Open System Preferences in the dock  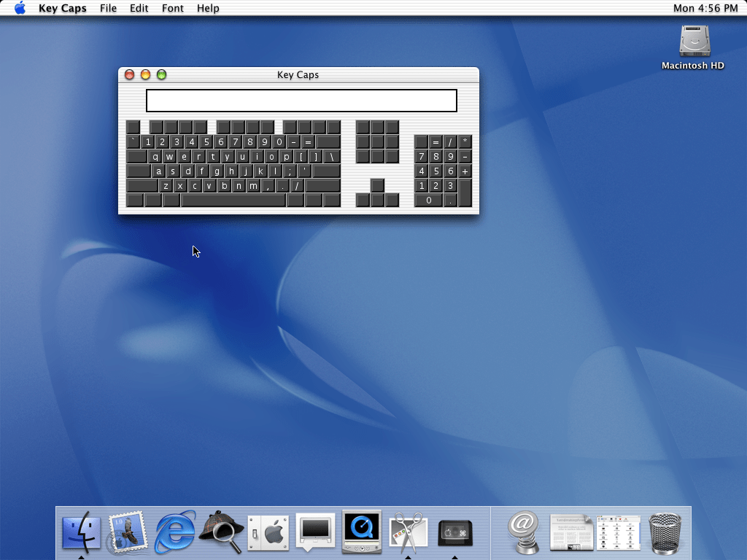click(x=268, y=533)
